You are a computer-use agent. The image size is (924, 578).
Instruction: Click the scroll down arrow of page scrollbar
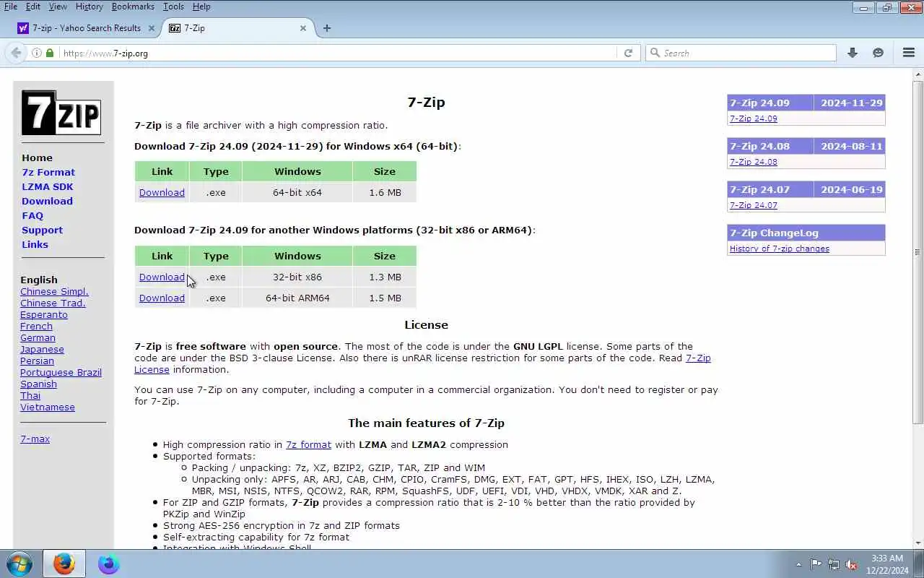[918, 543]
